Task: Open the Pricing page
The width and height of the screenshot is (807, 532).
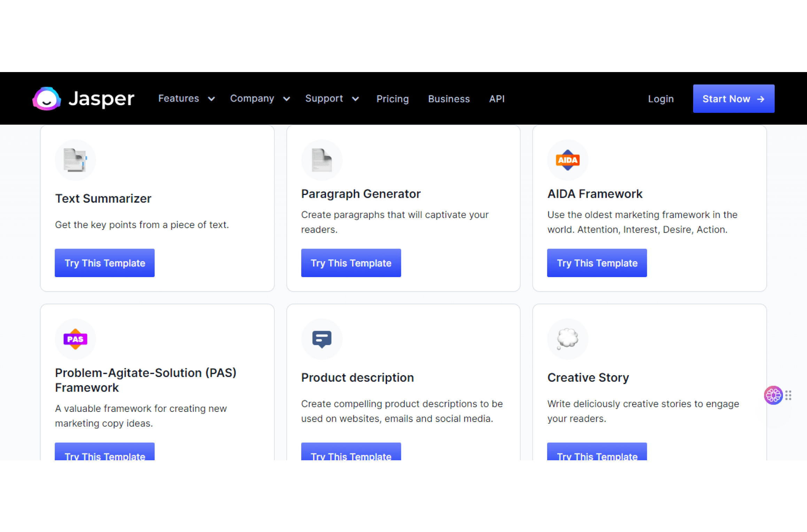Action: (393, 99)
